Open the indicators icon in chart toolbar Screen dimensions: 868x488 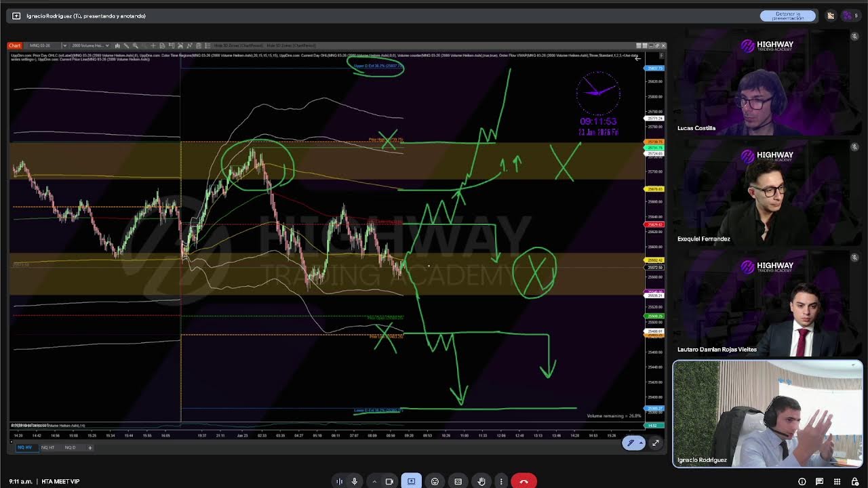180,45
